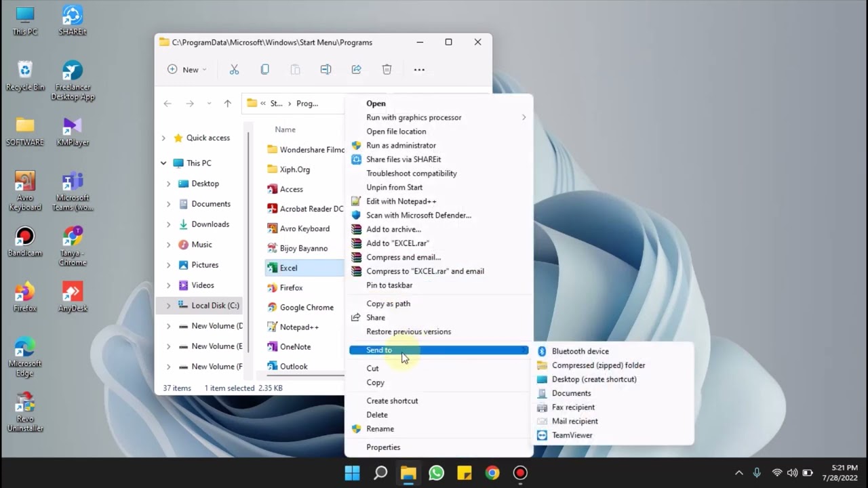Open the AnyDesk desktop shortcut
The image size is (868, 488).
(x=73, y=298)
